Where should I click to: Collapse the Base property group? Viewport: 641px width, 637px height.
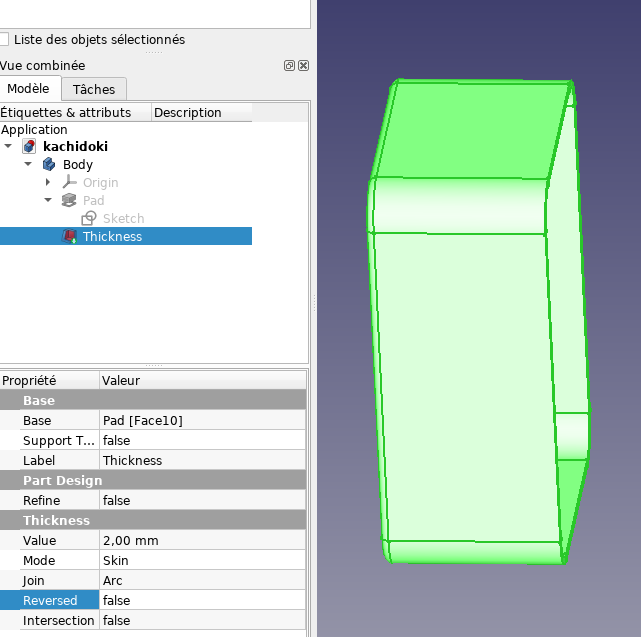pos(153,400)
